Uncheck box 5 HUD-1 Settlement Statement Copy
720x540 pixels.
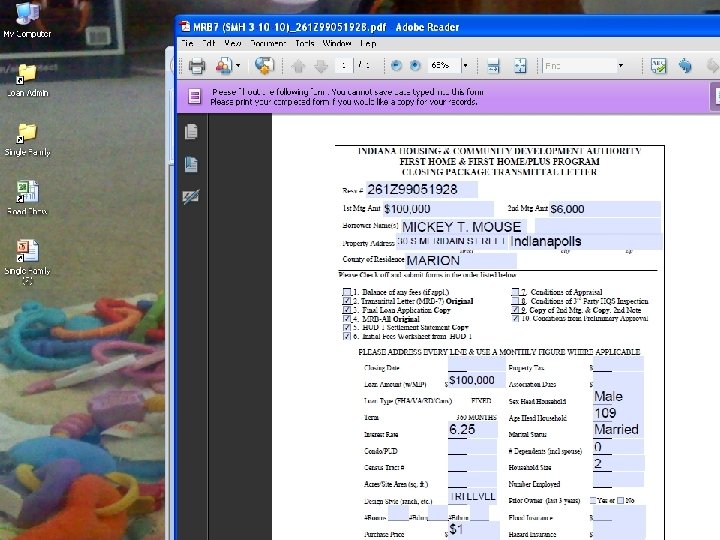pos(347,327)
